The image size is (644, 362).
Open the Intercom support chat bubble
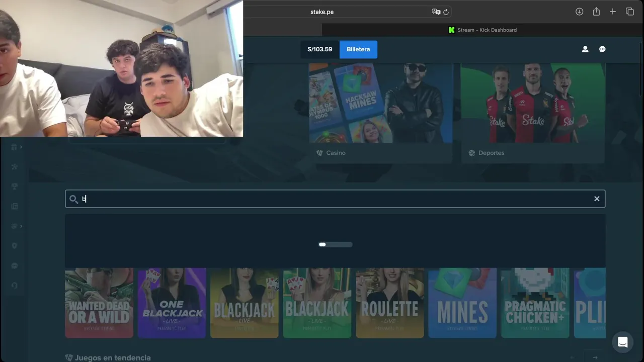pos(622,342)
